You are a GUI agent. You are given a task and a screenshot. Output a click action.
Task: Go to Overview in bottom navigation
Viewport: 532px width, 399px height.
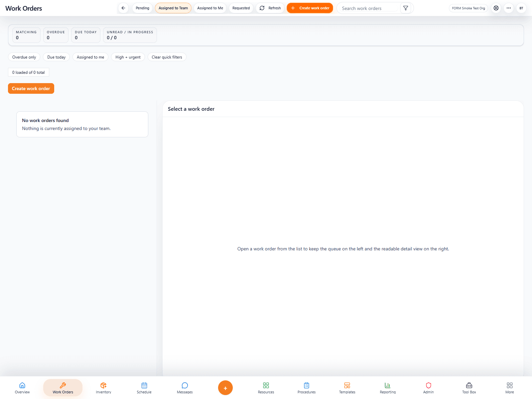coord(22,388)
